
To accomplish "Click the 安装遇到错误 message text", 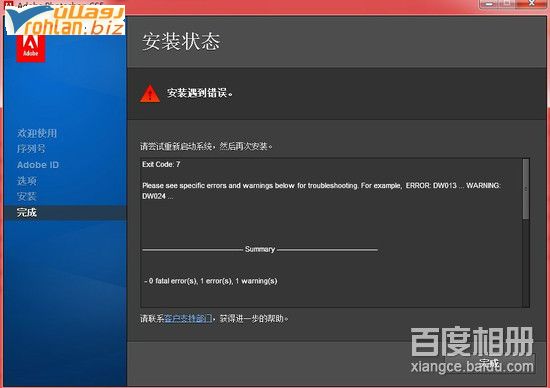I will (200, 93).
